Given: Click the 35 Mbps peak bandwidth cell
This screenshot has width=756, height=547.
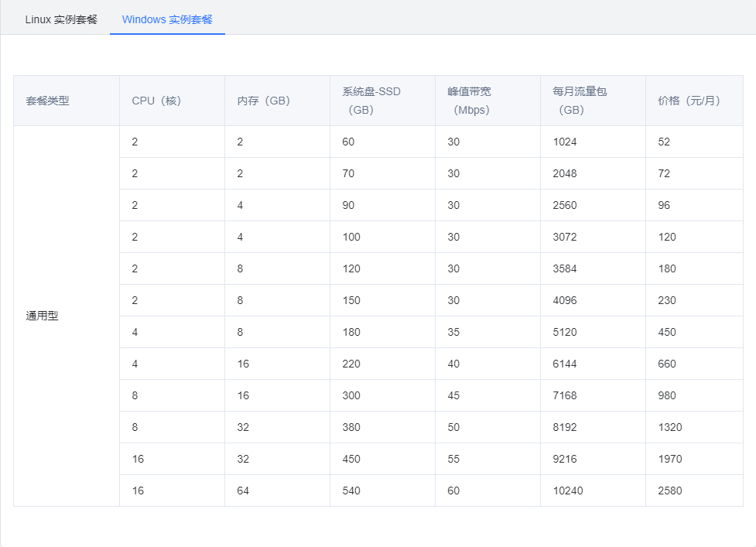Looking at the screenshot, I should click(453, 332).
